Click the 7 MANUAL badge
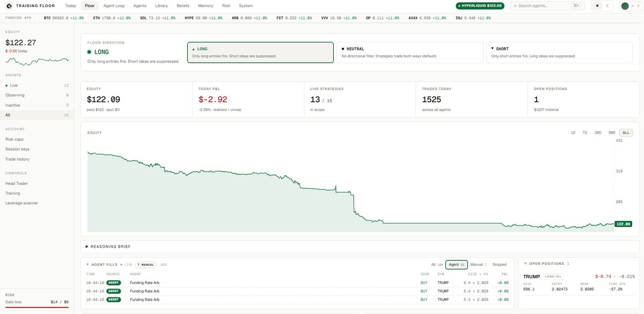Screen dimensions: 644x314 click(x=145, y=264)
